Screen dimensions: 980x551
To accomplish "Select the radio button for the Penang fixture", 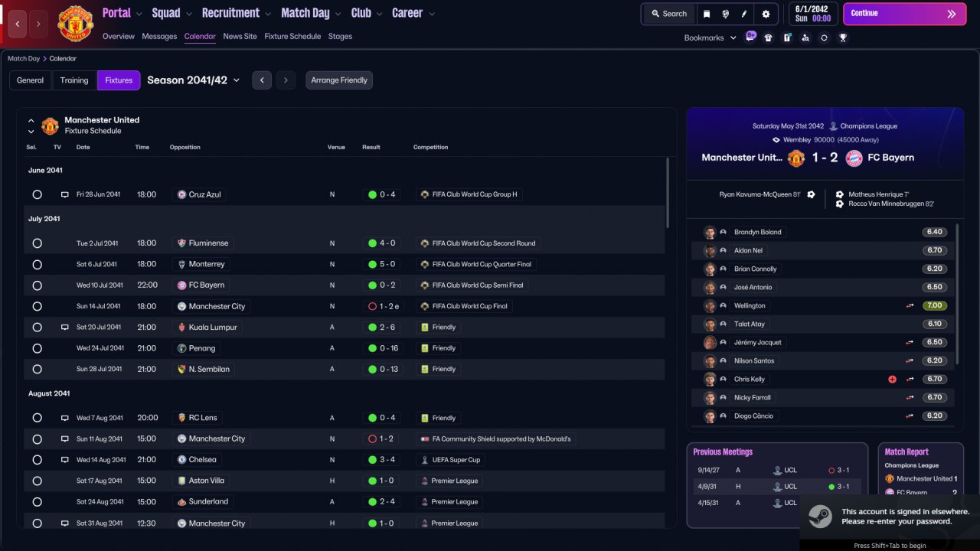I will tap(37, 348).
